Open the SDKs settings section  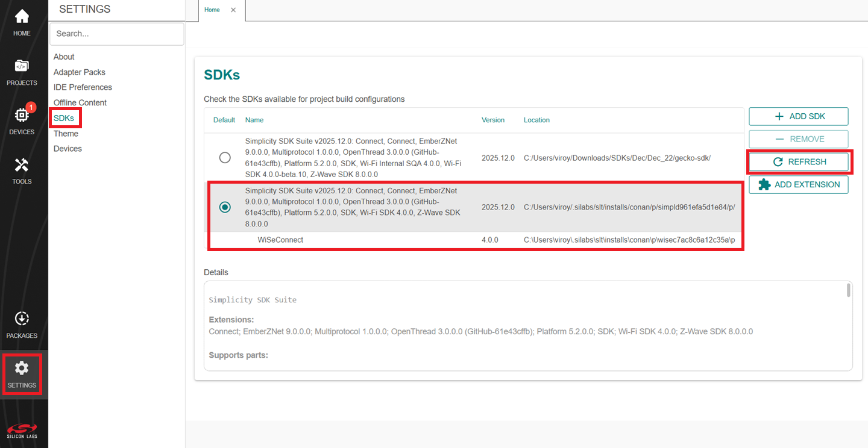(64, 117)
